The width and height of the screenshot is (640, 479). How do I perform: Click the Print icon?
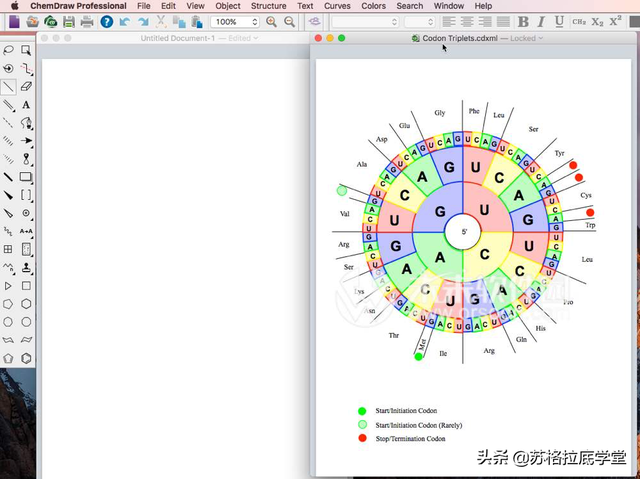[x=88, y=21]
